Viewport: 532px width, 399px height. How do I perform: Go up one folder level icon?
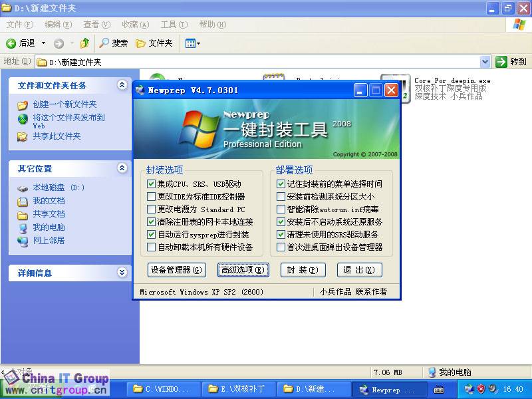click(84, 43)
